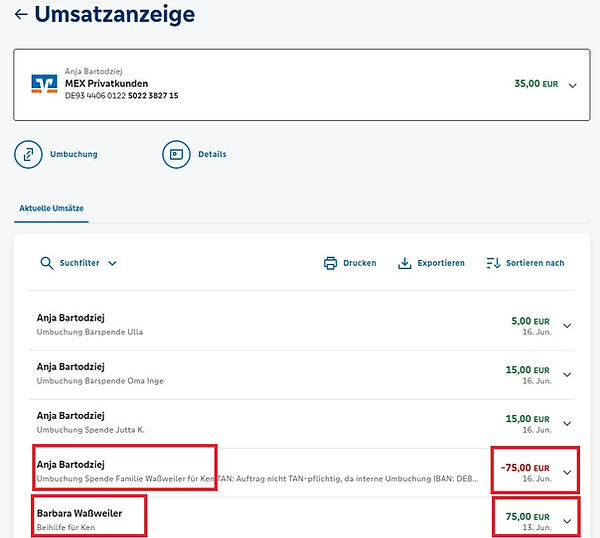This screenshot has width=600, height=538.
Task: Click the Exportieren text link
Action: pyautogui.click(x=441, y=263)
